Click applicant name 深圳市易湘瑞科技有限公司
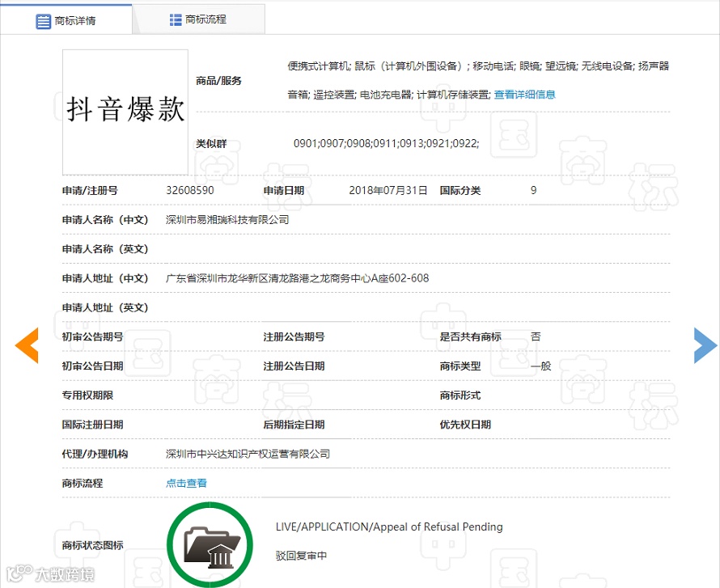The height and width of the screenshot is (588, 720). [x=227, y=219]
